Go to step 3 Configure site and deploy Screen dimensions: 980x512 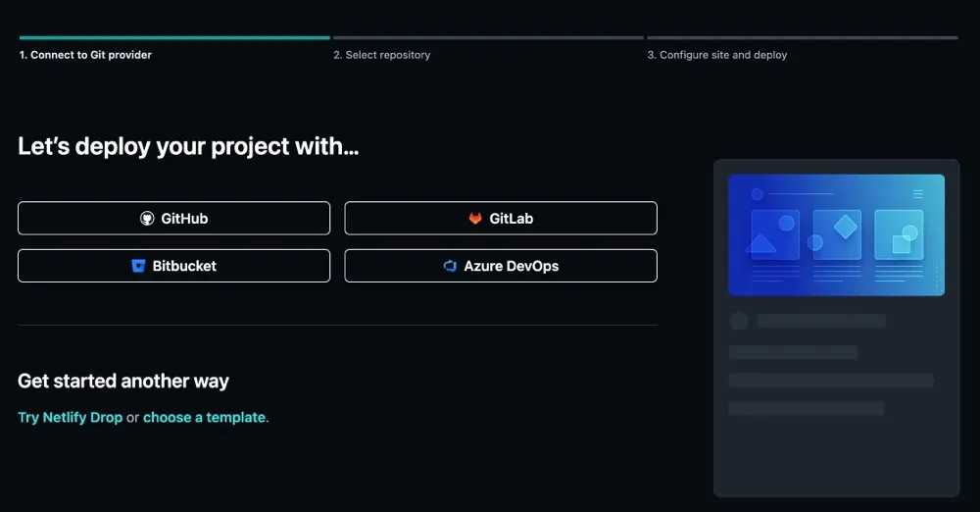[x=717, y=55]
